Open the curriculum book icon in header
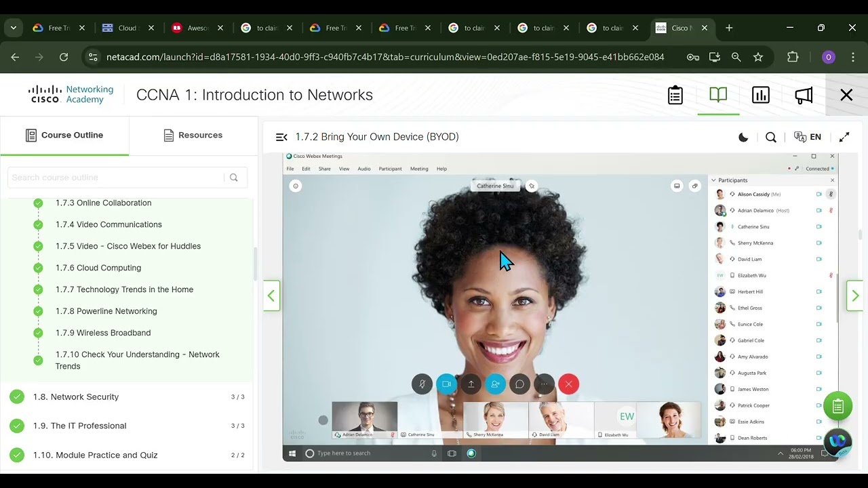868x488 pixels. (718, 95)
